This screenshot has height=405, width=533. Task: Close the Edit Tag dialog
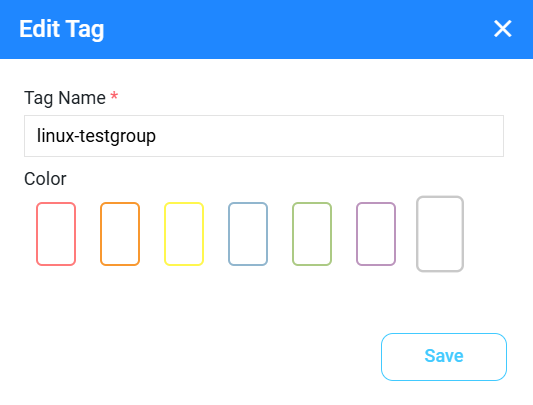502,29
